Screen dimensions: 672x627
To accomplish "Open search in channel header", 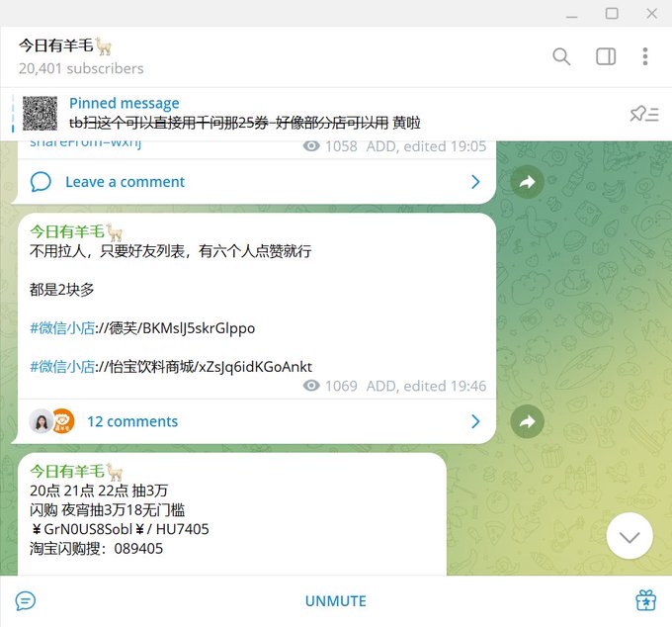I will pyautogui.click(x=561, y=56).
